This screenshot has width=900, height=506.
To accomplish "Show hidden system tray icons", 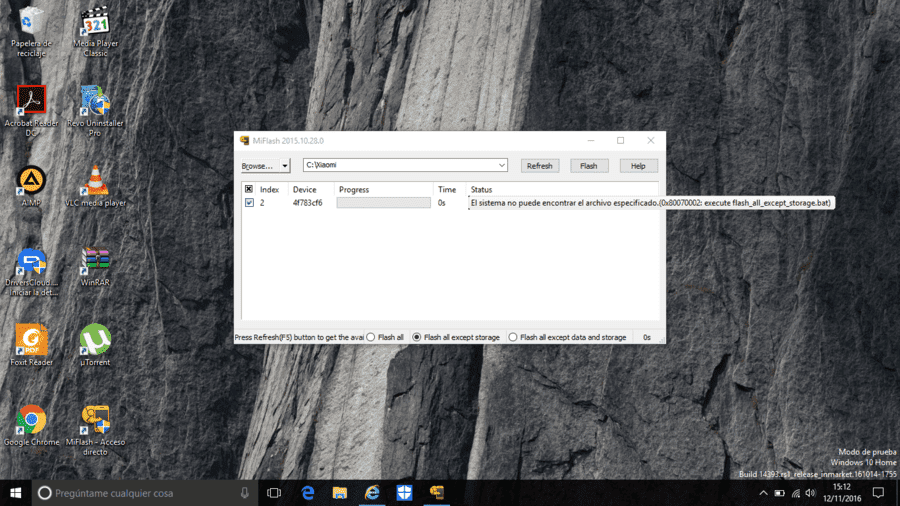I will pyautogui.click(x=763, y=493).
